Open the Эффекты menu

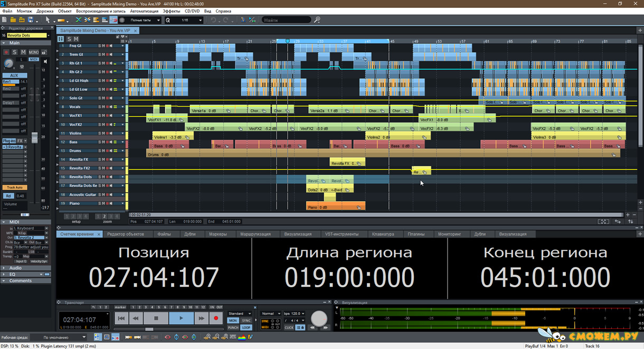click(171, 11)
